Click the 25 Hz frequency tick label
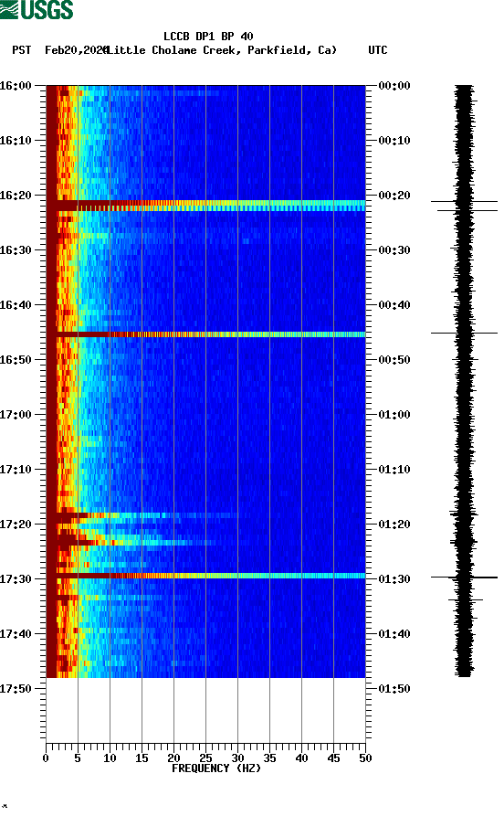504x816 pixels. click(x=205, y=758)
